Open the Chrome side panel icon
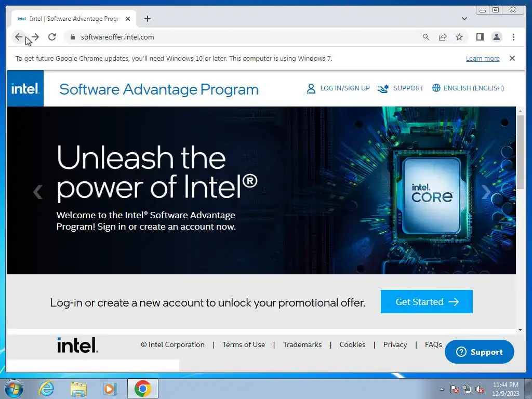The height and width of the screenshot is (399, 532). point(480,37)
